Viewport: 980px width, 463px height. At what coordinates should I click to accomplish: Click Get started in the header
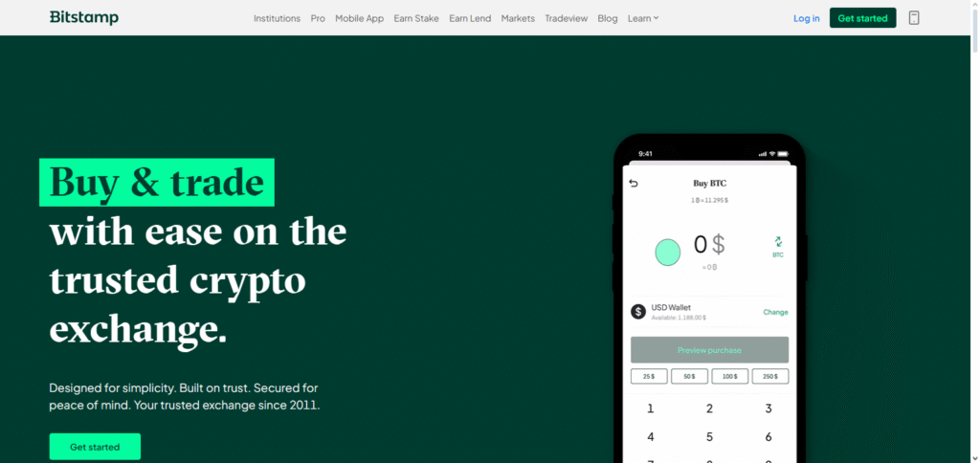click(x=862, y=18)
